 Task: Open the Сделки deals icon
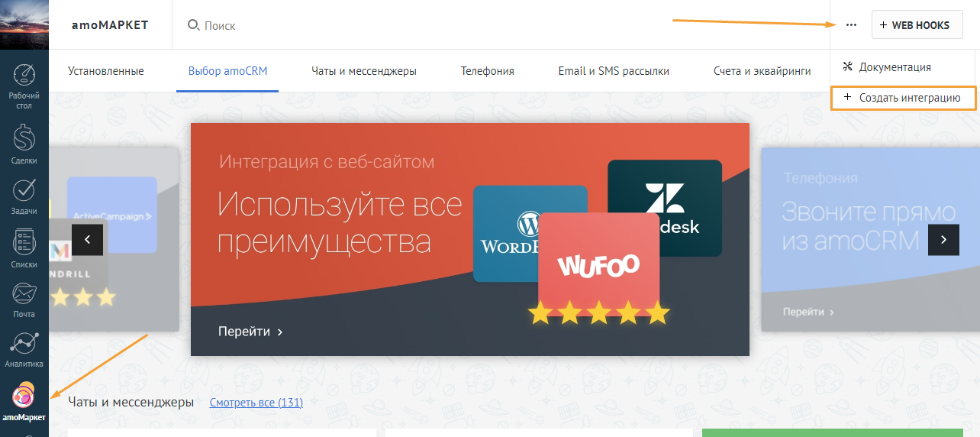tap(24, 144)
